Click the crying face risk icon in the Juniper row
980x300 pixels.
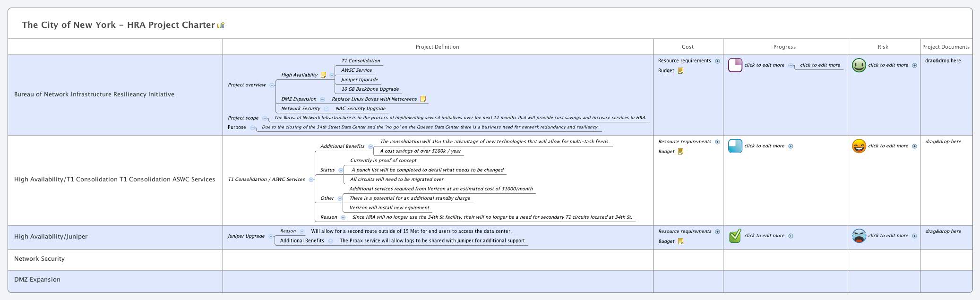point(859,236)
